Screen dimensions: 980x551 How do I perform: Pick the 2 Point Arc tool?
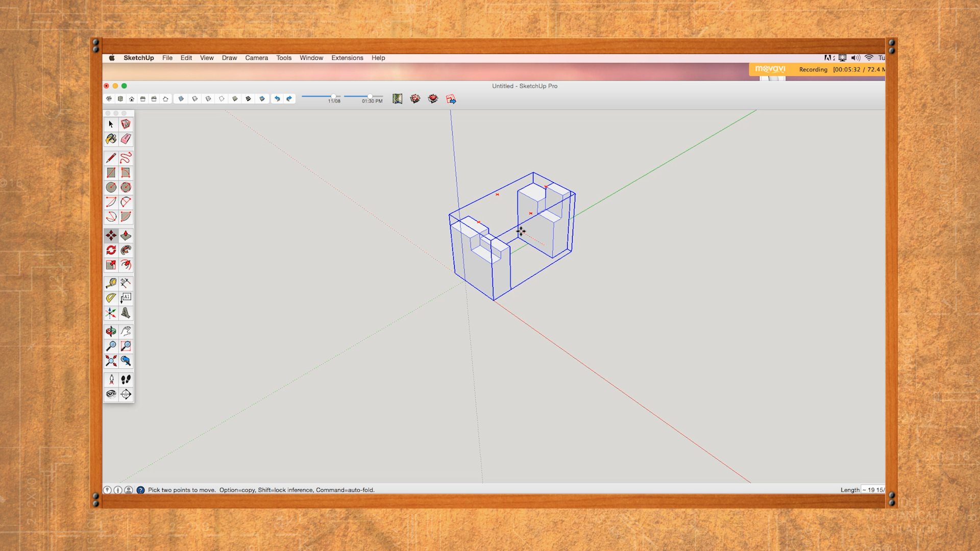[x=126, y=202]
